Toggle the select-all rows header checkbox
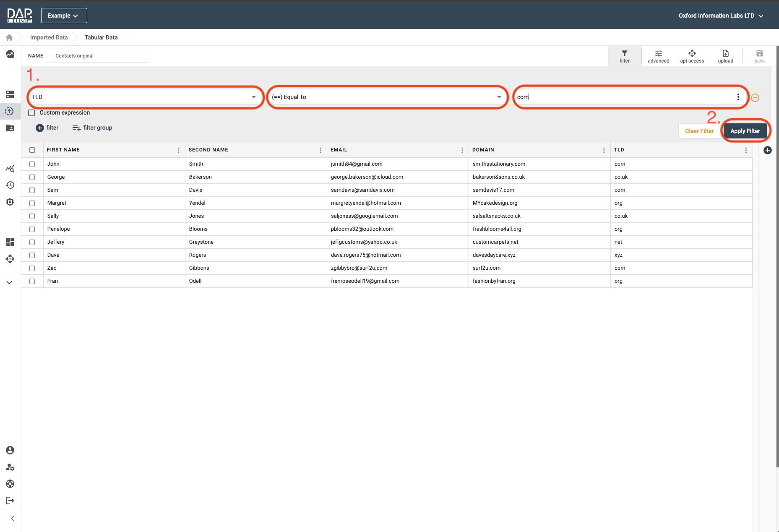 point(32,150)
